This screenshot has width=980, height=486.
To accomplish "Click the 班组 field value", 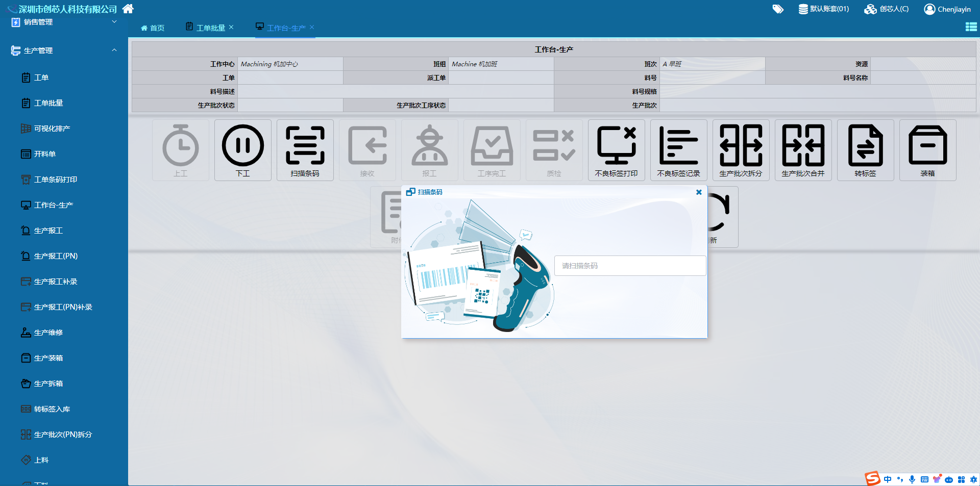I will [x=501, y=64].
